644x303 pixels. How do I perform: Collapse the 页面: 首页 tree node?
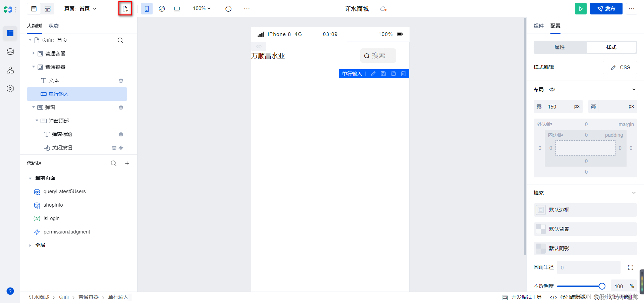30,40
